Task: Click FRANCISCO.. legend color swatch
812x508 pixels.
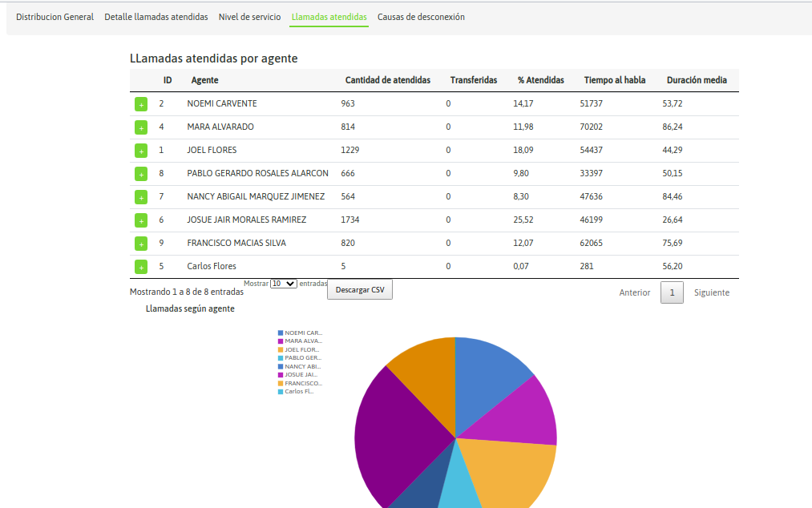Action: click(281, 384)
